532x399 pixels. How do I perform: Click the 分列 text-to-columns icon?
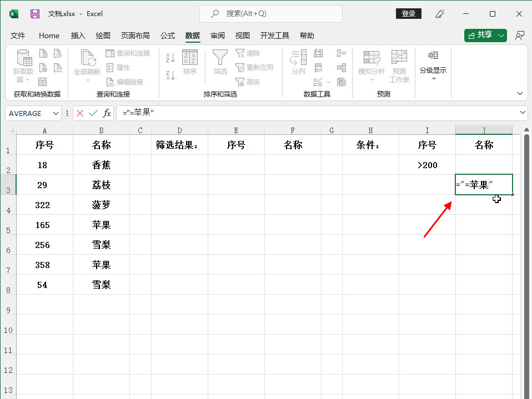[299, 62]
